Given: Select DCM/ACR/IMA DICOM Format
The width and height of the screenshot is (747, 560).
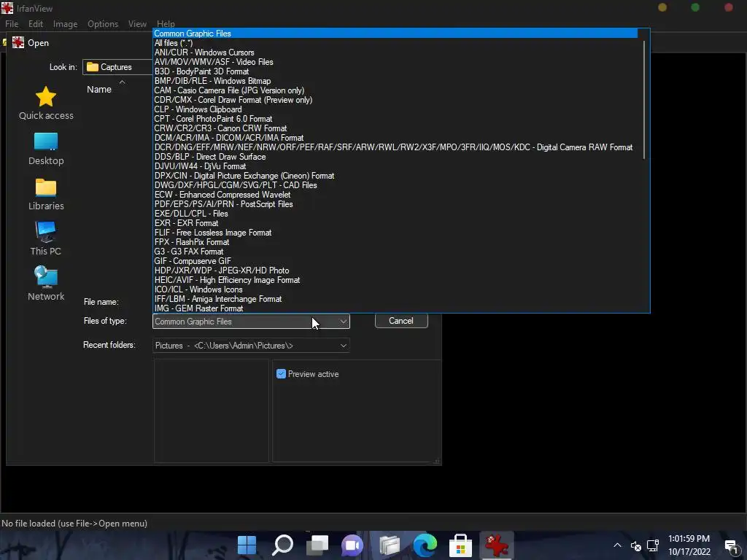Looking at the screenshot, I should click(x=395, y=138).
